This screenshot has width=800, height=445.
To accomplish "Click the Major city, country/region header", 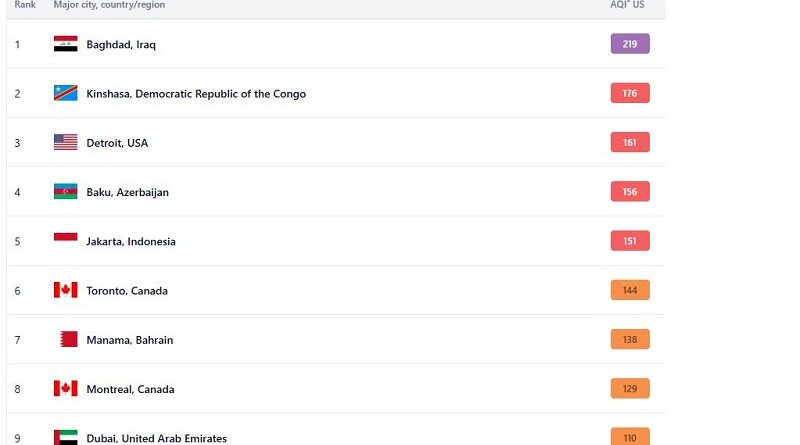I will click(x=109, y=5).
